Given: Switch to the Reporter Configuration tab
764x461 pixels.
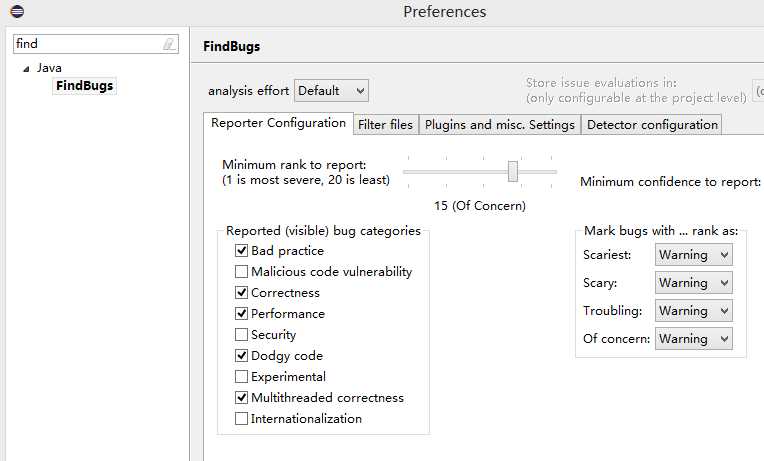Looking at the screenshot, I should click(278, 123).
